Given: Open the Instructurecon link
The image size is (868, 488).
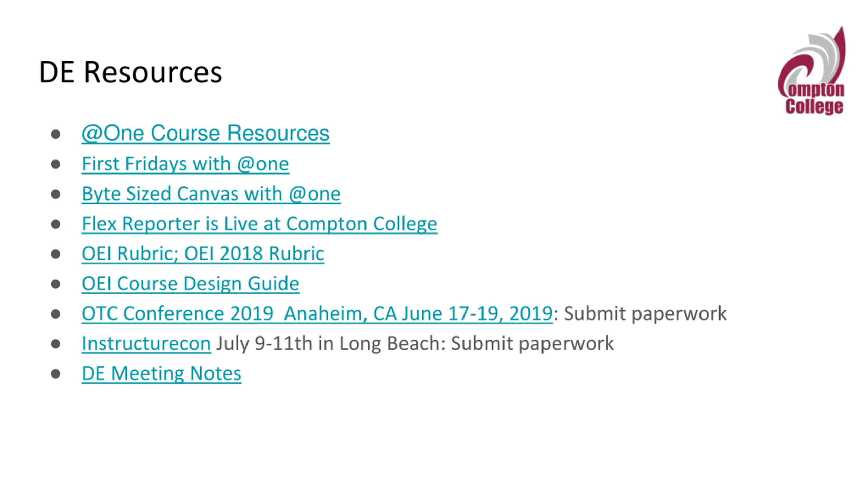Looking at the screenshot, I should (146, 343).
